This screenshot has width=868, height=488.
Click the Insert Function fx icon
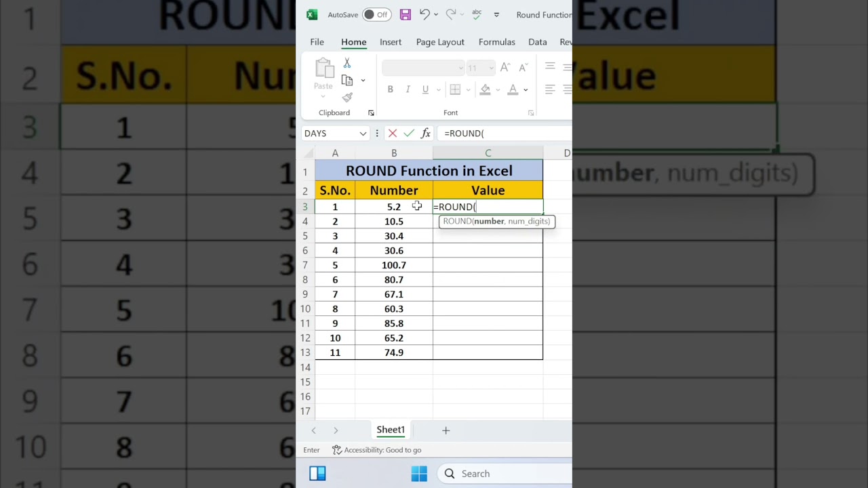coord(426,133)
